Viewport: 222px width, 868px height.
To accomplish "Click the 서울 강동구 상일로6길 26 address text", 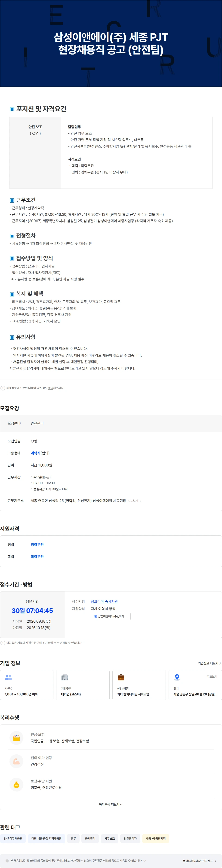I will pyautogui.click(x=195, y=694).
